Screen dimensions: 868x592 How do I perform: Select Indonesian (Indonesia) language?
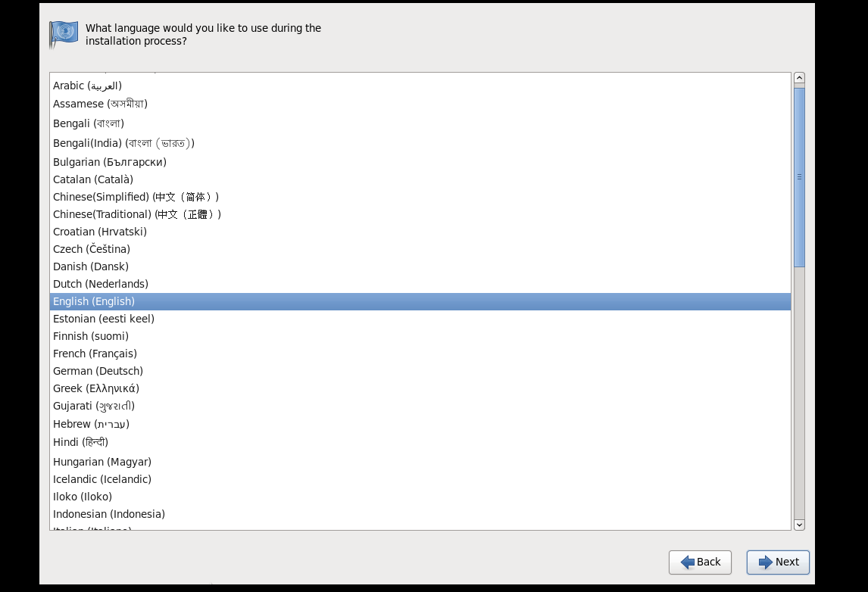109,514
